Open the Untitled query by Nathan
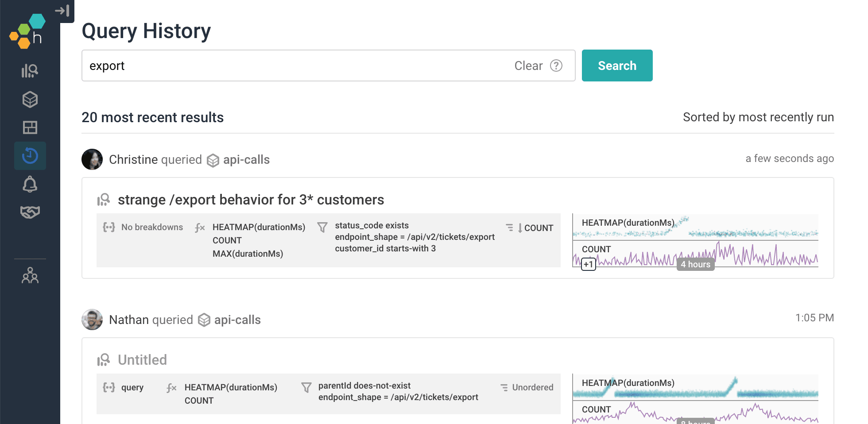Viewport: 868px width, 424px height. tap(142, 360)
